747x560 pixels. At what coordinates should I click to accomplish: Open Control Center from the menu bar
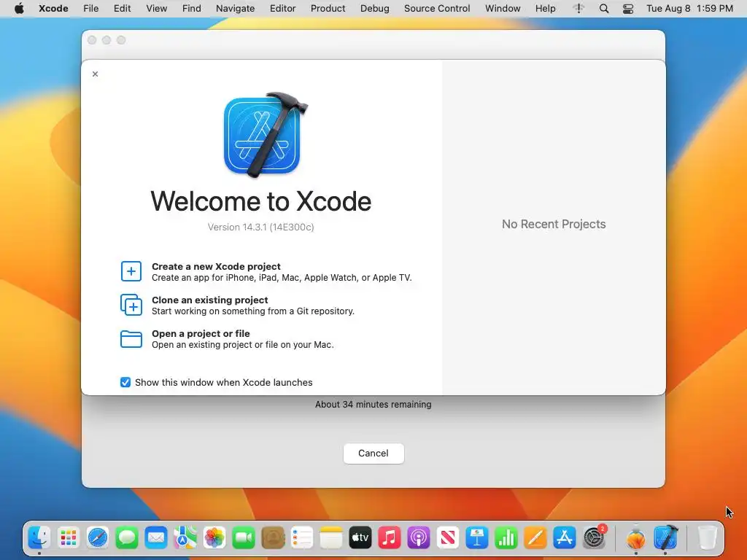tap(628, 9)
